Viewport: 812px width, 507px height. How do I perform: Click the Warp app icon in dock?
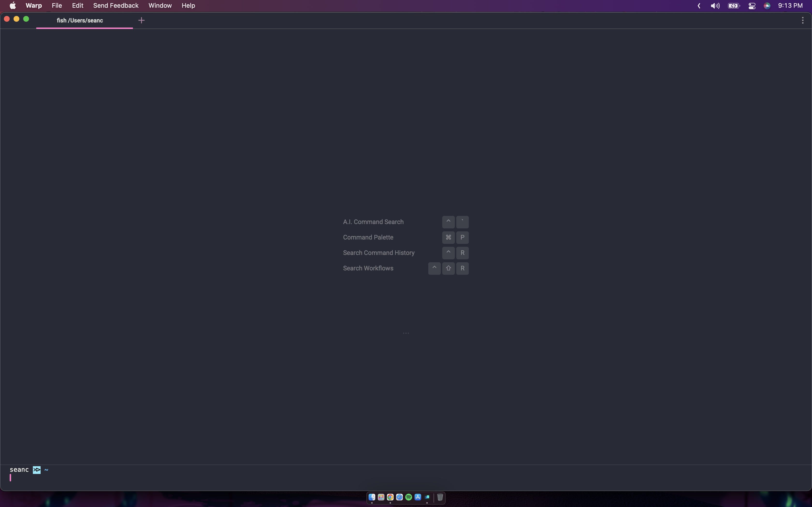click(x=427, y=497)
